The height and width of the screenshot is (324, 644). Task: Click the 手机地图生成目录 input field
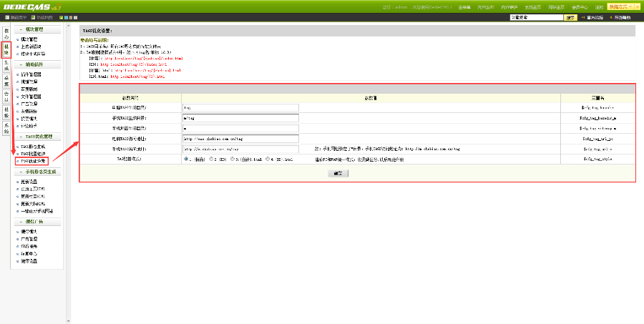tap(240, 129)
